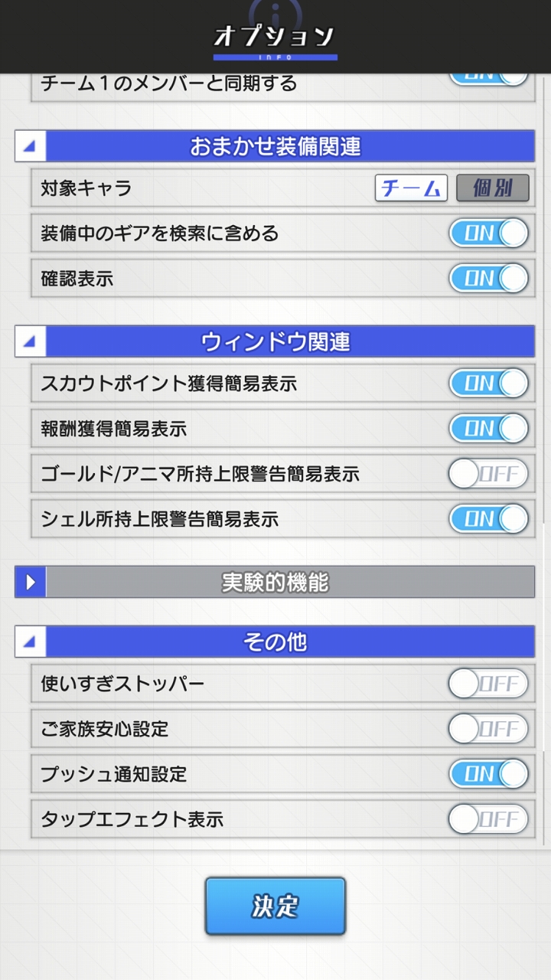The image size is (551, 980).
Task: Disable the 確認表示 switch
Action: click(x=488, y=278)
